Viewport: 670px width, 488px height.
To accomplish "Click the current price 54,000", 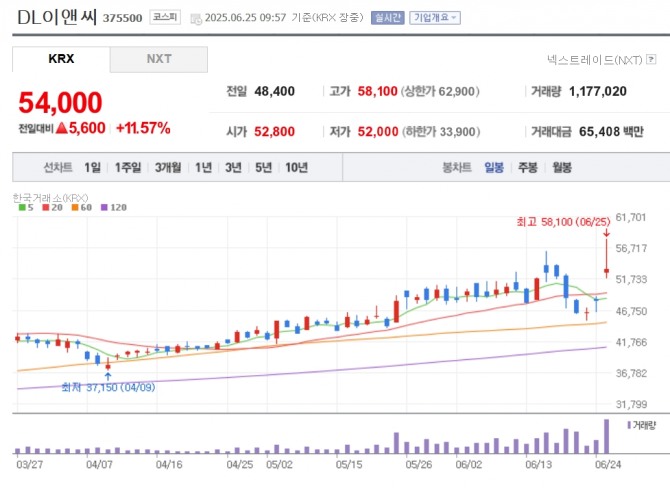I will 60,103.
